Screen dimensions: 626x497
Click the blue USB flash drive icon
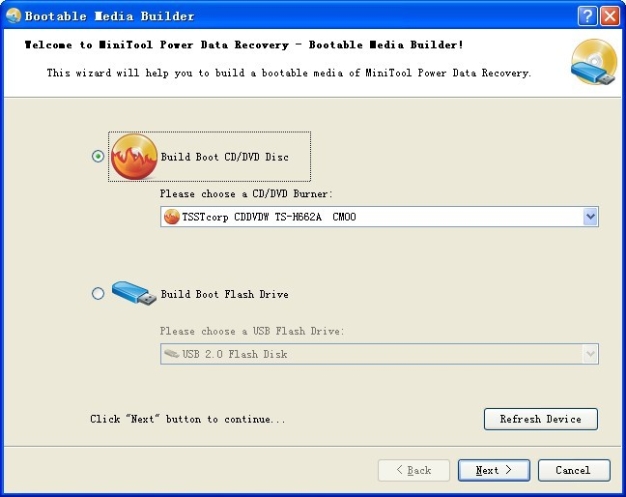click(133, 294)
